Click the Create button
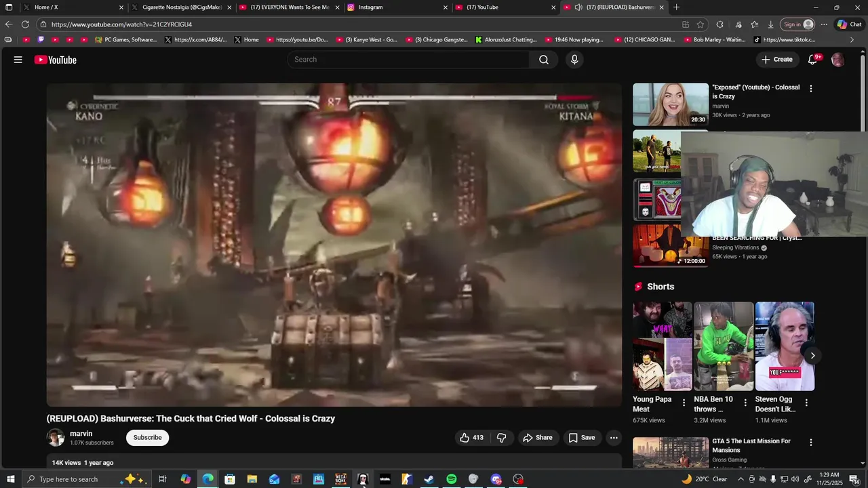The image size is (868, 488). coord(776,60)
